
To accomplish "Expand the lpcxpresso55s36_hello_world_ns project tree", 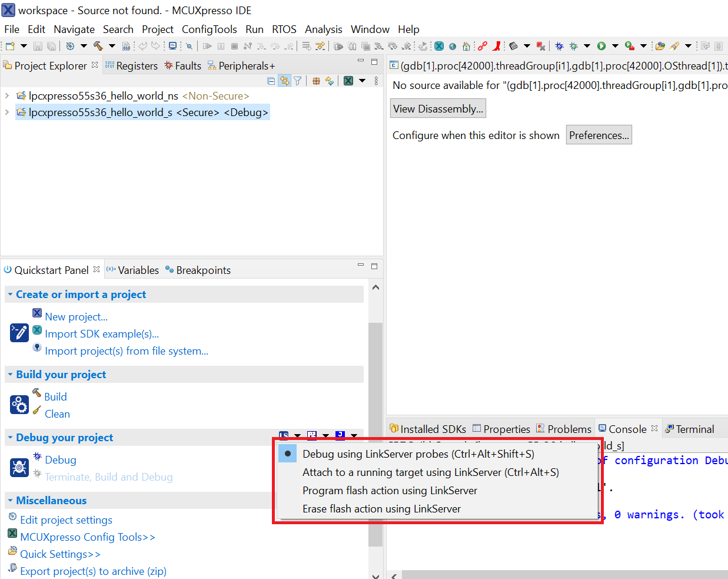I will (x=7, y=95).
